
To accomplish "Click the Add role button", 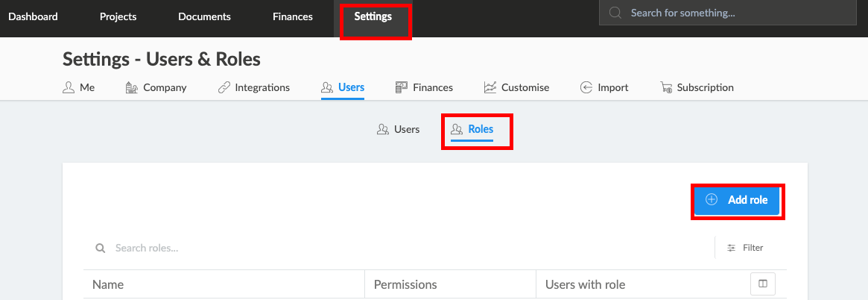I will point(738,200).
